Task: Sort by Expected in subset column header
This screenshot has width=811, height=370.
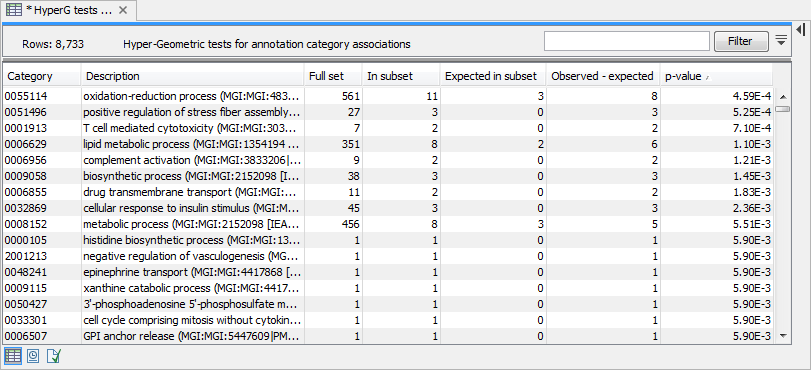Action: (493, 76)
